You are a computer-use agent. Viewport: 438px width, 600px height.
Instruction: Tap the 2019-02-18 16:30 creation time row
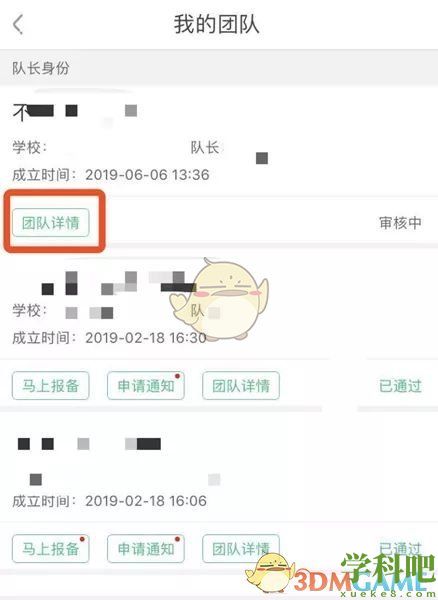point(109,338)
